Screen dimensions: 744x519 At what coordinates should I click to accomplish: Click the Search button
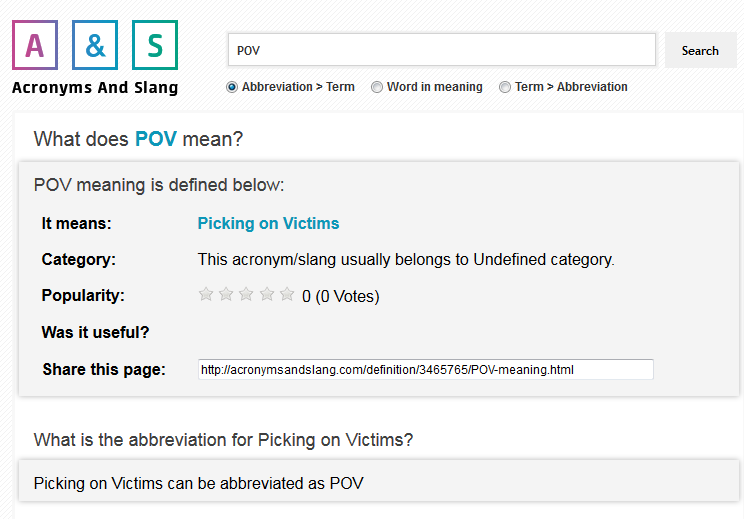tap(700, 50)
